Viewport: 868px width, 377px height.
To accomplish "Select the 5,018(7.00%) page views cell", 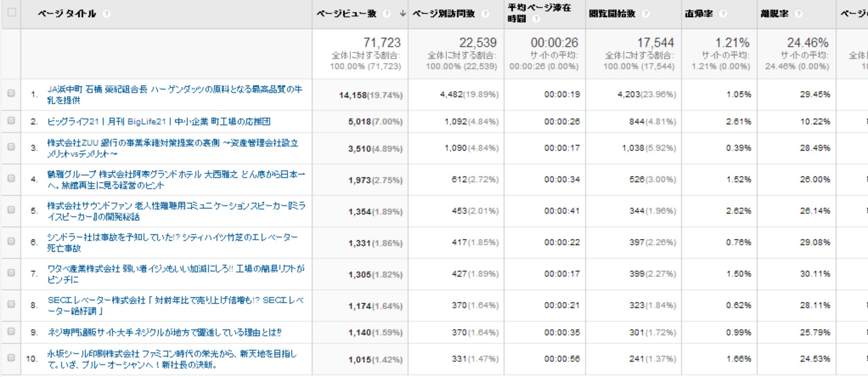I will coord(375,122).
